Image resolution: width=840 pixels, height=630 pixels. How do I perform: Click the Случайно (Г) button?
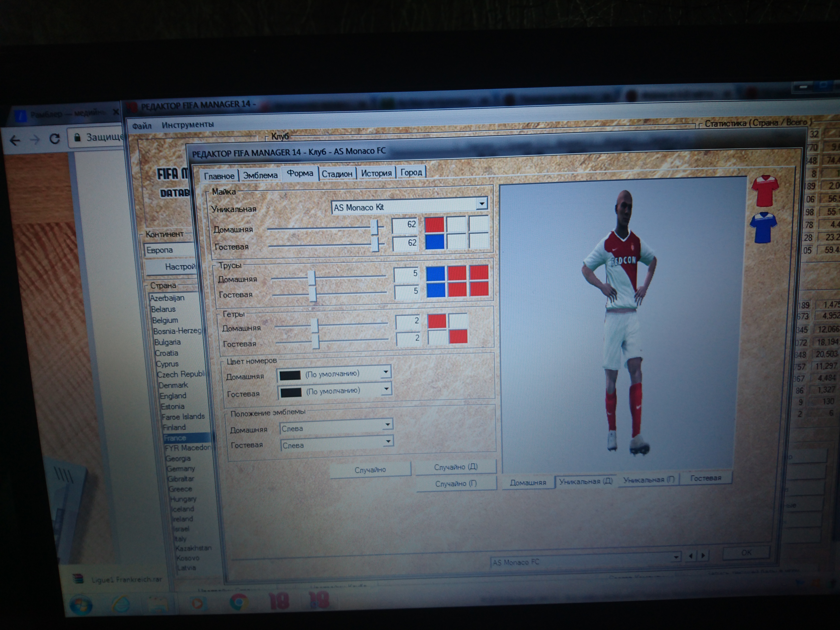point(456,484)
